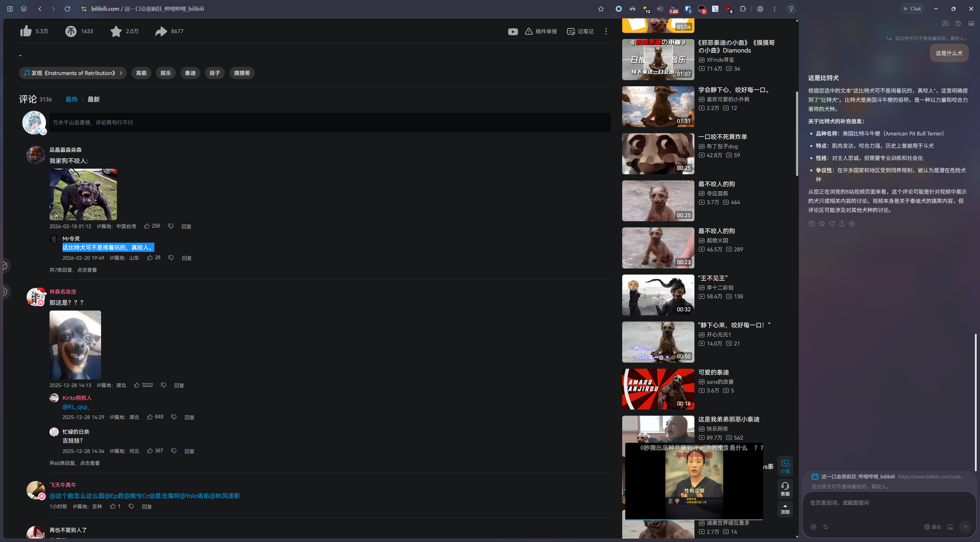Click the coin donate icon
Image resolution: width=980 pixels, height=542 pixels.
point(71,31)
